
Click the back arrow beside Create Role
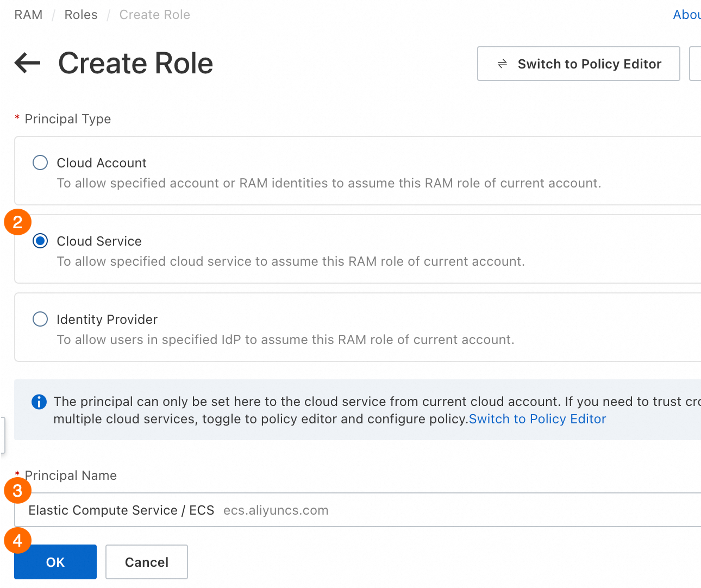click(x=28, y=63)
